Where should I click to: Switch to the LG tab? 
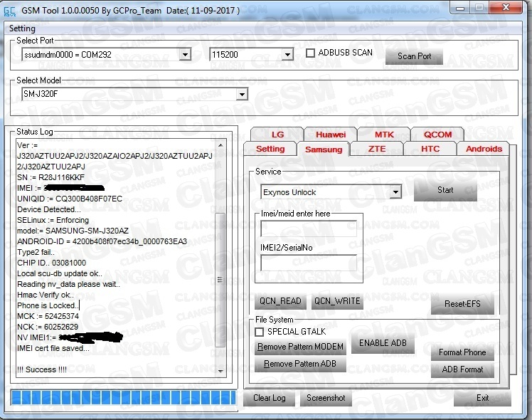click(277, 135)
